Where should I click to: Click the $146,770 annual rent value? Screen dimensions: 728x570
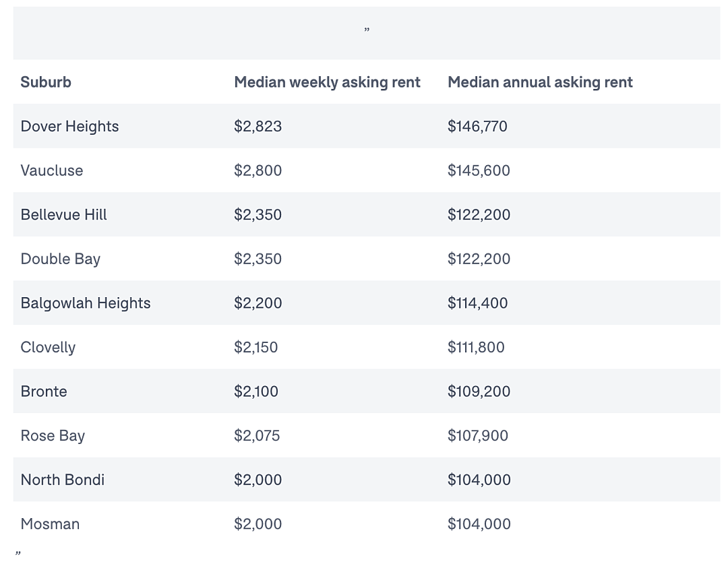click(477, 126)
